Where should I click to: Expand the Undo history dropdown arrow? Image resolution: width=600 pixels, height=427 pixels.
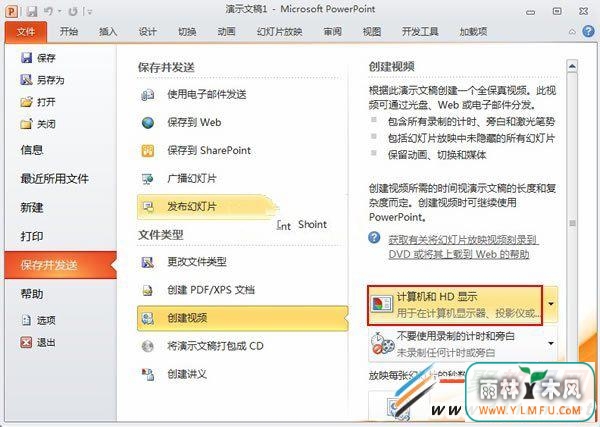59,12
